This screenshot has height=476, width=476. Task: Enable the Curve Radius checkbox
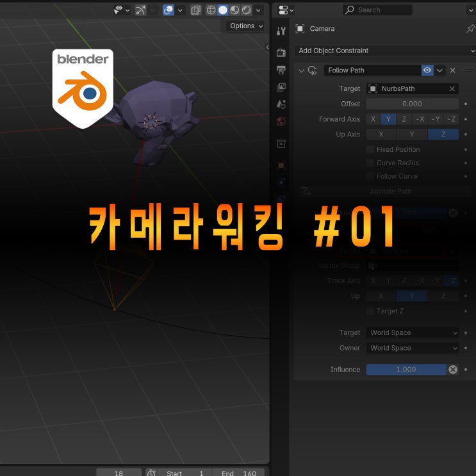(x=370, y=163)
